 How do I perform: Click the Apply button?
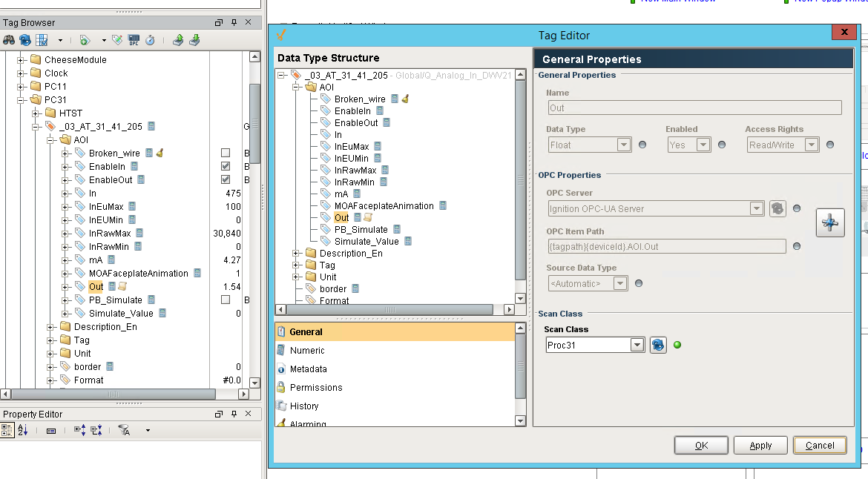pyautogui.click(x=760, y=445)
